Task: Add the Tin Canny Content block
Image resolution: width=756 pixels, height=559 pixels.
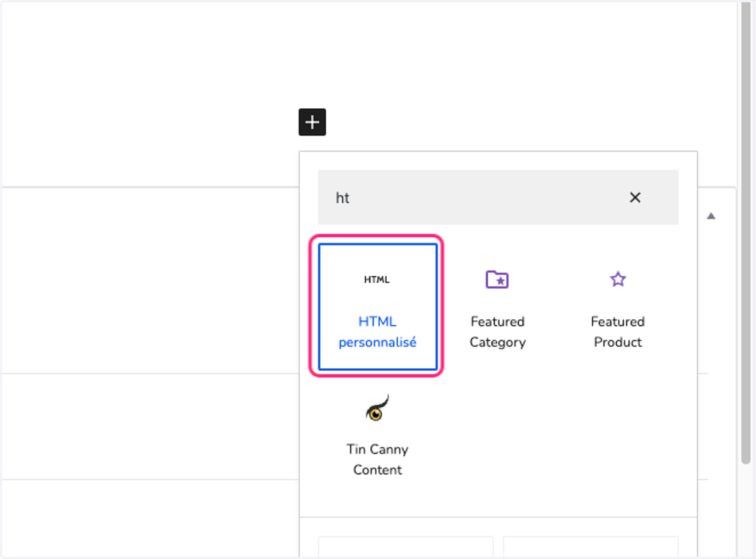Action: point(377,434)
